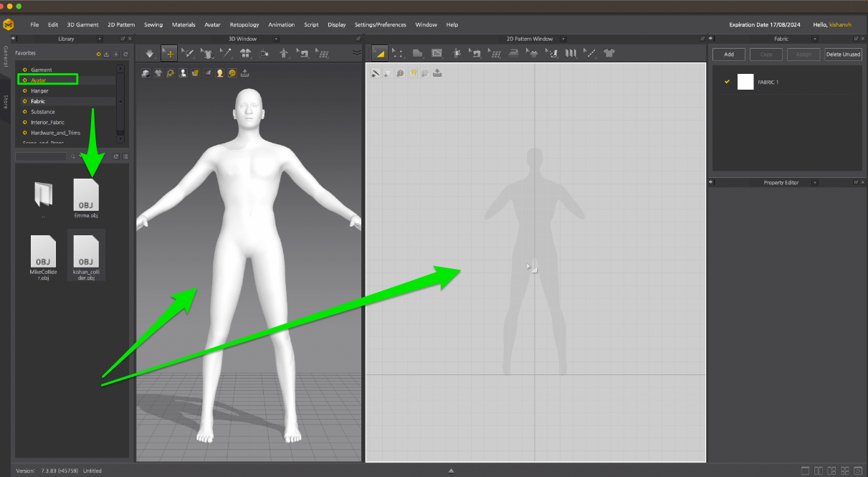Choose the pleats fold tool in 2D toolbar
This screenshot has height=477, width=868.
pyautogui.click(x=571, y=53)
